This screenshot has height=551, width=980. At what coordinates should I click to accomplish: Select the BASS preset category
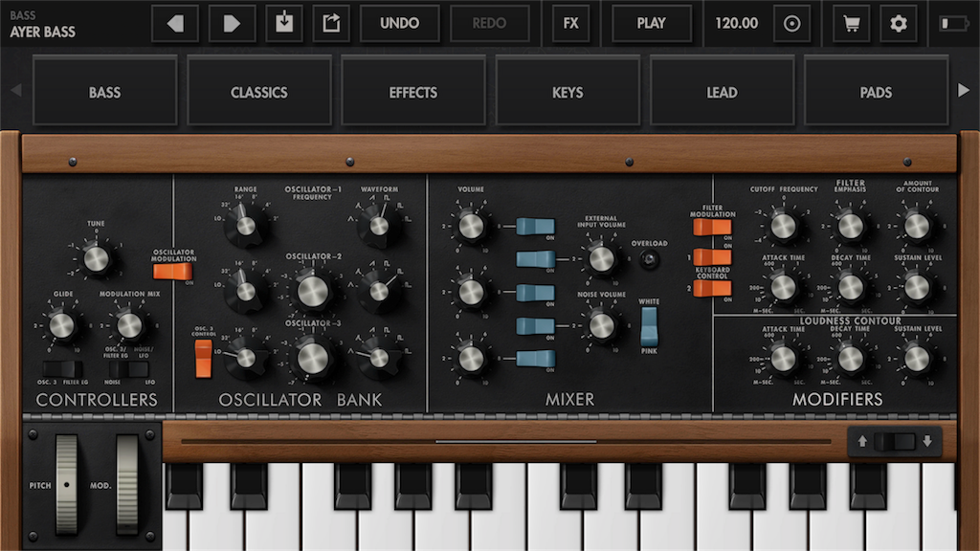click(105, 92)
